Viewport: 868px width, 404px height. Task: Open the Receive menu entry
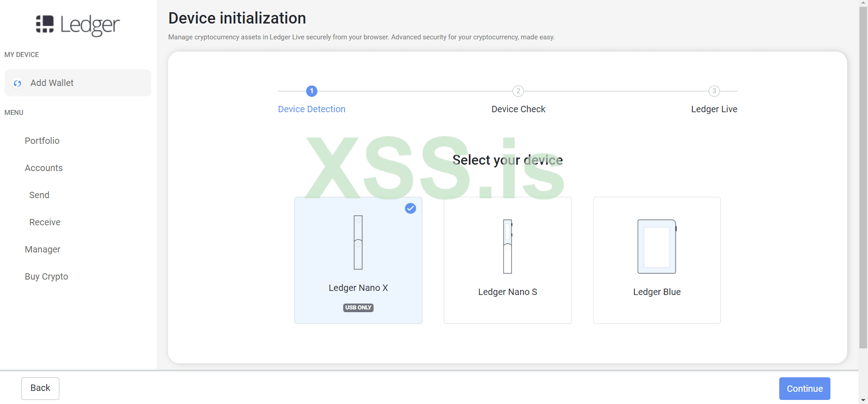tap(45, 222)
